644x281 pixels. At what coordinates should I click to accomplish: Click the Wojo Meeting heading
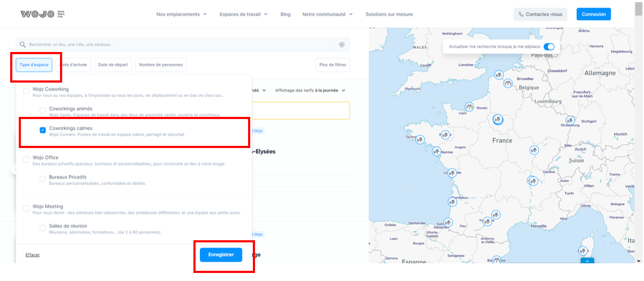(48, 206)
